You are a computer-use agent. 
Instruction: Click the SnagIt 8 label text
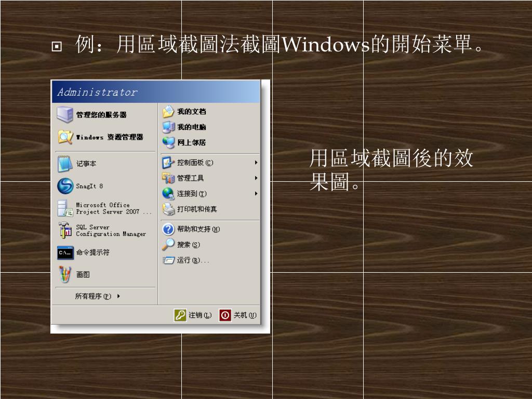89,186
